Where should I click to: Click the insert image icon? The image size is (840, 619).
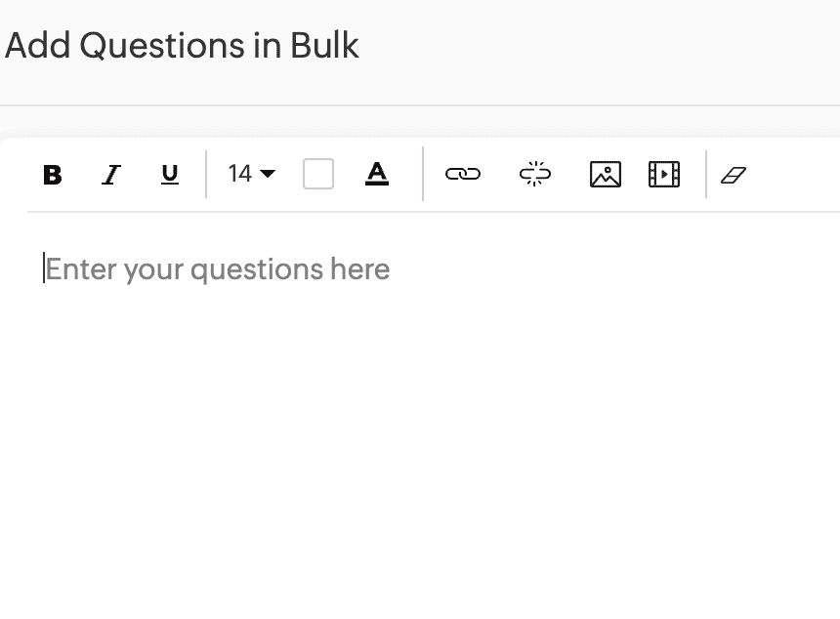pyautogui.click(x=606, y=175)
